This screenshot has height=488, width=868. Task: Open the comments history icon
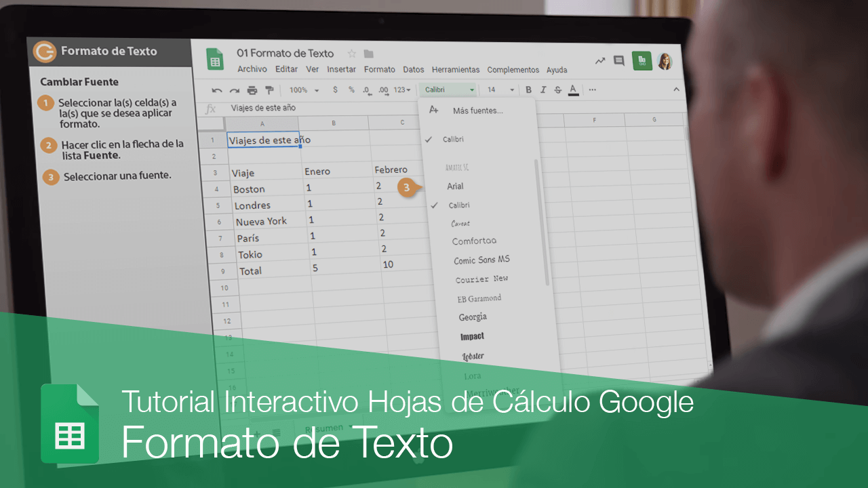click(x=618, y=61)
